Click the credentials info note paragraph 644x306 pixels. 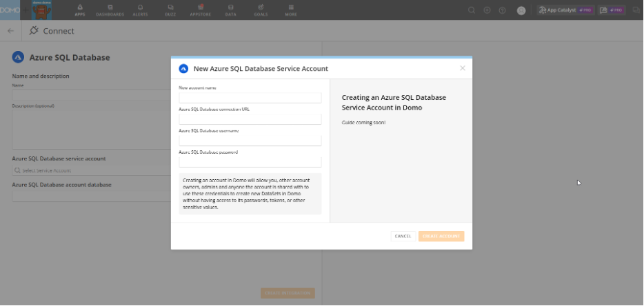tap(250, 194)
